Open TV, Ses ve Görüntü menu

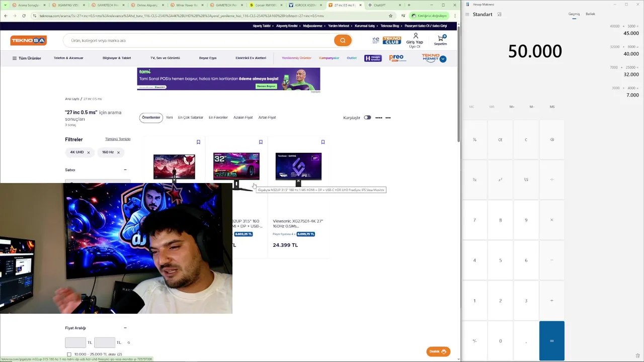point(165,58)
